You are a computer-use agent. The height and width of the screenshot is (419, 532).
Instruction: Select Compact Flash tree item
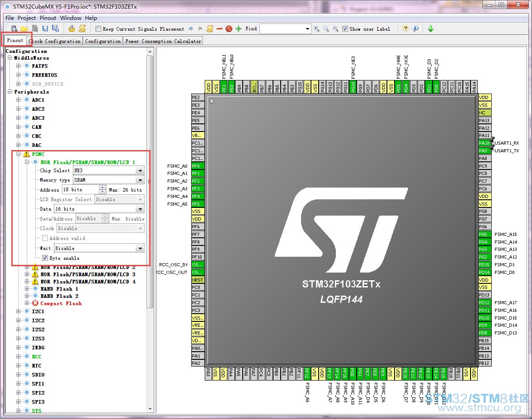tap(61, 303)
